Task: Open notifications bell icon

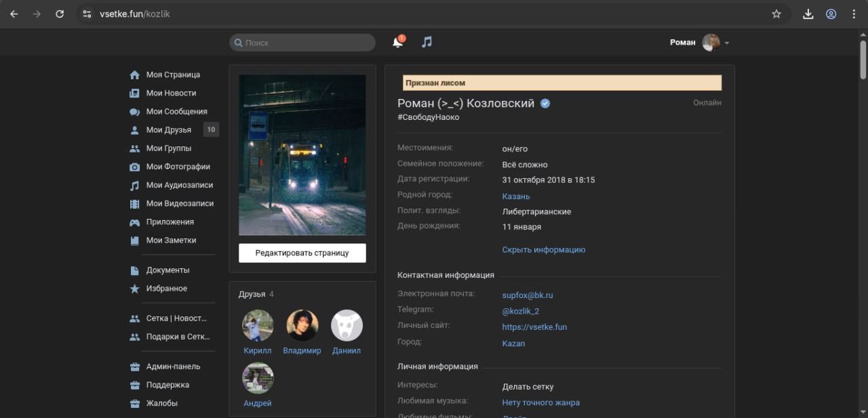Action: (397, 43)
